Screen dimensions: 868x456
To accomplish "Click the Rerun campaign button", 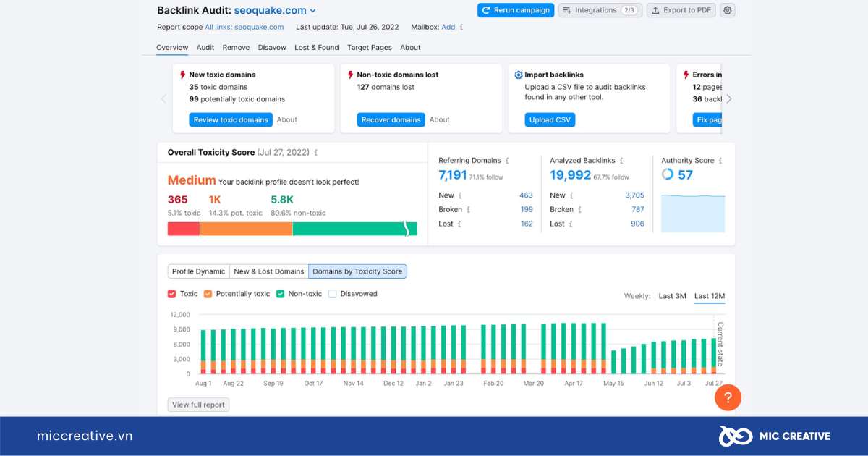I will click(516, 10).
